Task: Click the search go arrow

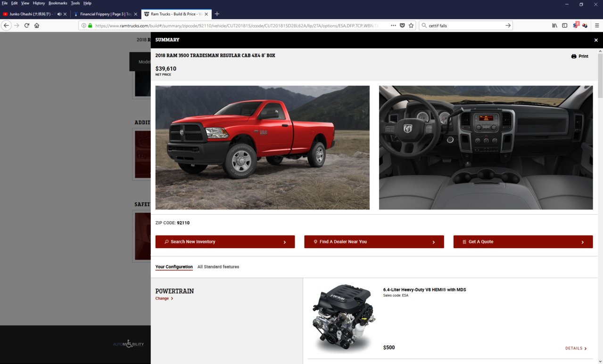Action: click(508, 25)
